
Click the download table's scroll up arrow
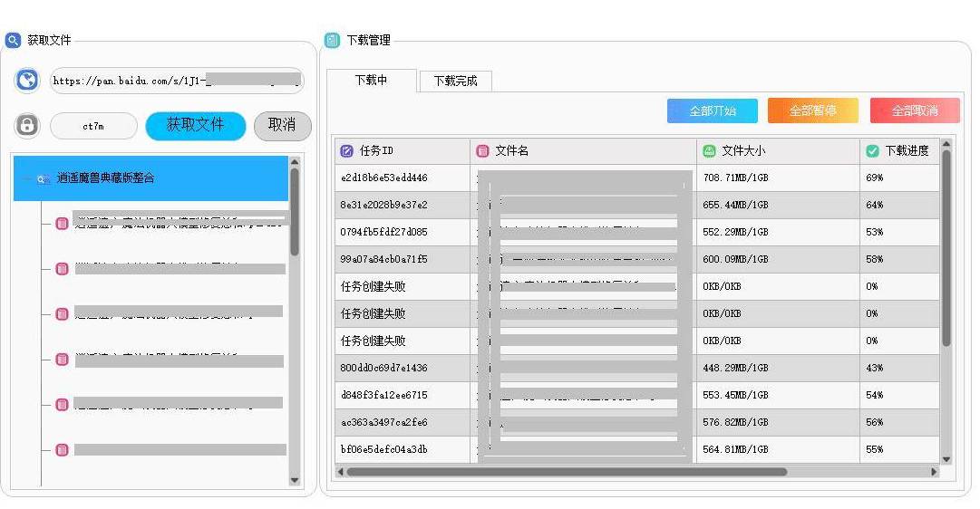click(946, 144)
